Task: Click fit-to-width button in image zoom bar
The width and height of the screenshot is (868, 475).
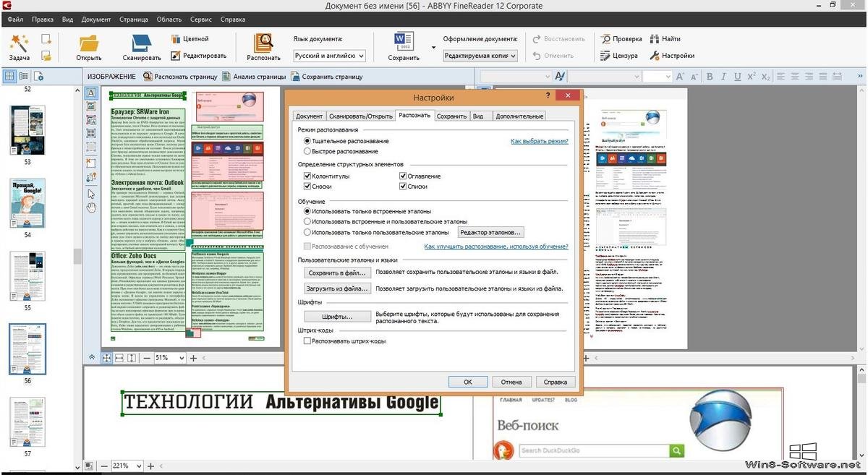Action: pyautogui.click(x=119, y=358)
